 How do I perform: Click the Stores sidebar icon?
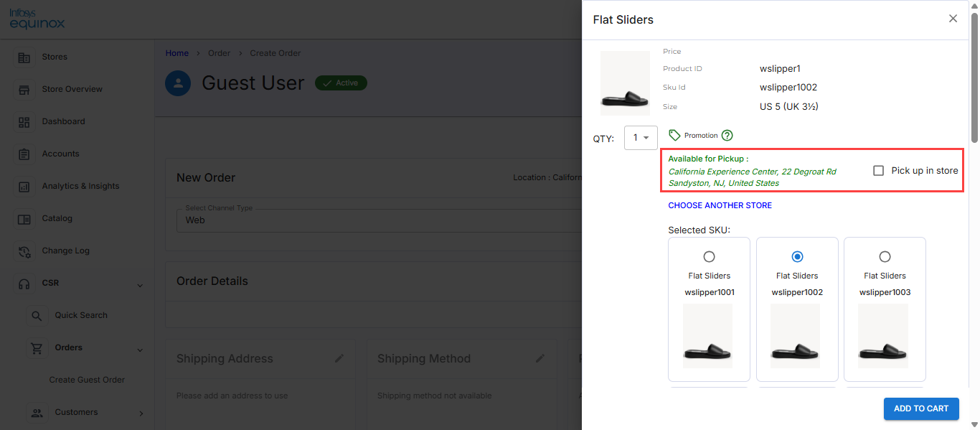click(24, 57)
